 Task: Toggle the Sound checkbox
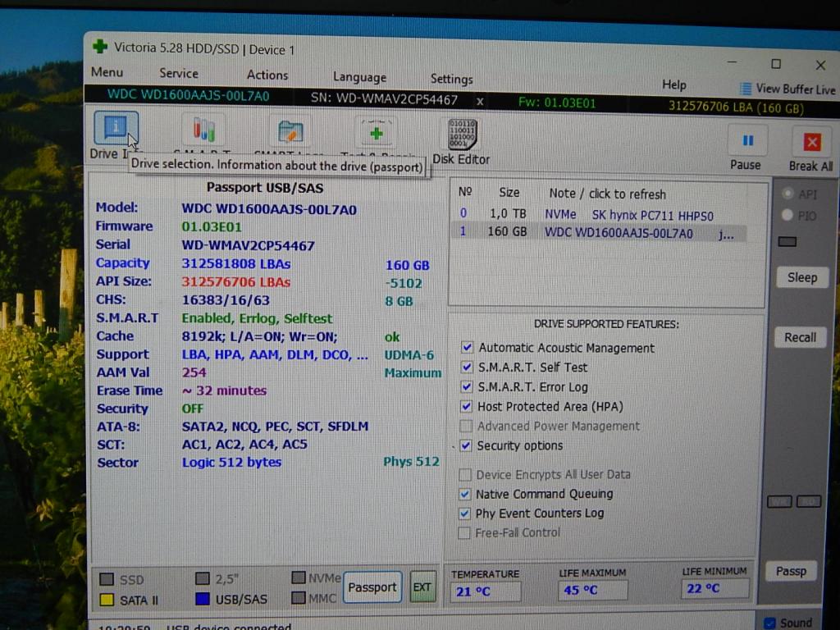pos(769,623)
